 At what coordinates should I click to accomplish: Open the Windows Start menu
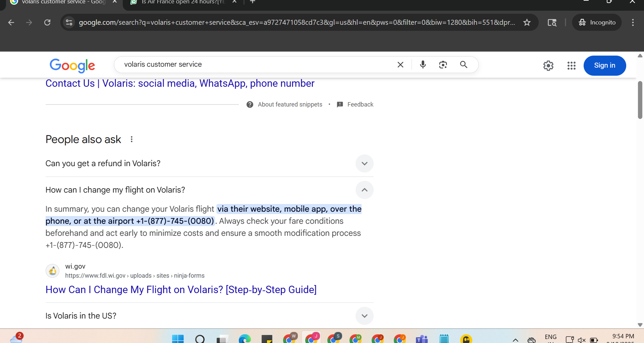178,339
